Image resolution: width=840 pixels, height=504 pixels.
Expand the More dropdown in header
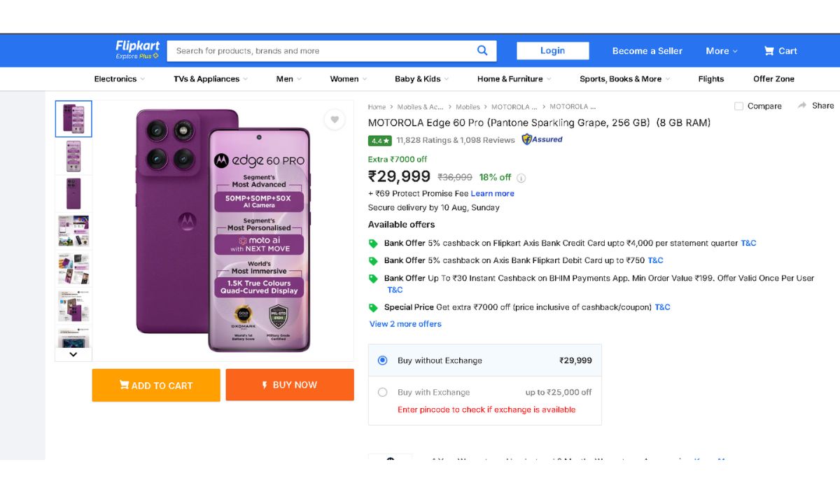[722, 51]
